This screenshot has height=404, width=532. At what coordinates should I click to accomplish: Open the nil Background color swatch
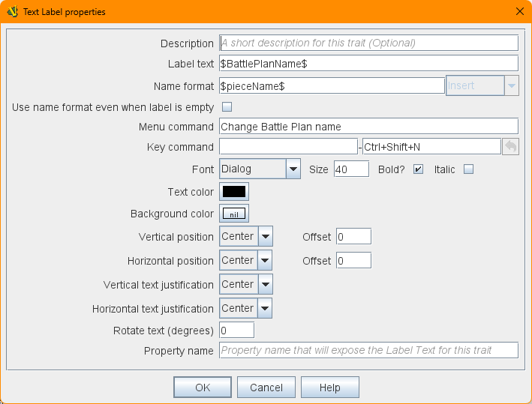point(233,214)
